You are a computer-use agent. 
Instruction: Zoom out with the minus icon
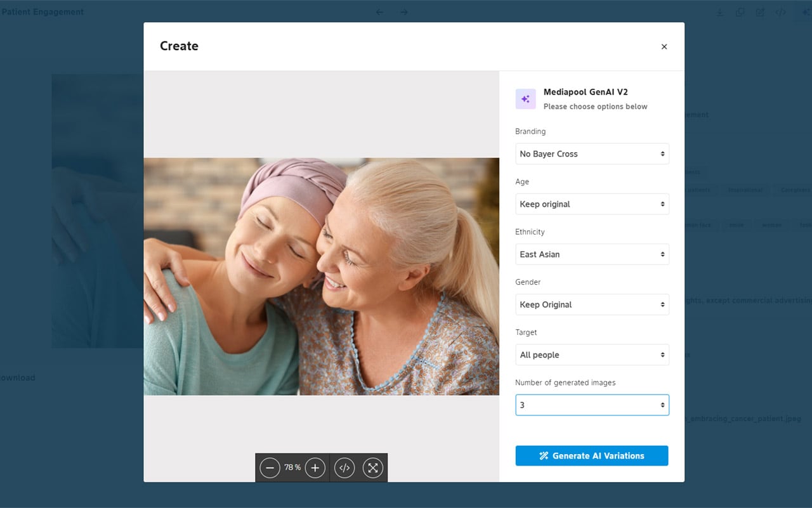[x=270, y=468]
